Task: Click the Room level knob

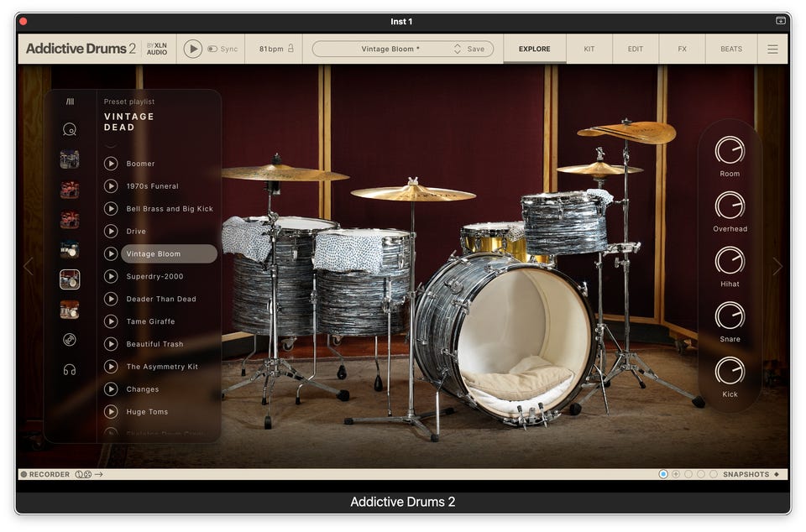Action: point(730,150)
